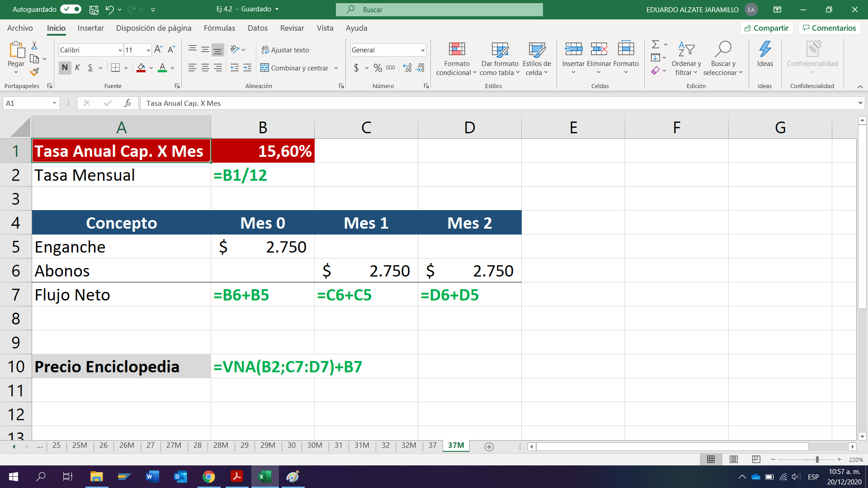Open the Comentarios pane

coord(829,28)
